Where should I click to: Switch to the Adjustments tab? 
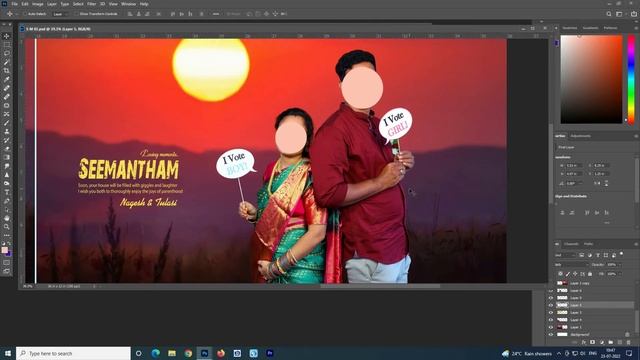(x=580, y=136)
